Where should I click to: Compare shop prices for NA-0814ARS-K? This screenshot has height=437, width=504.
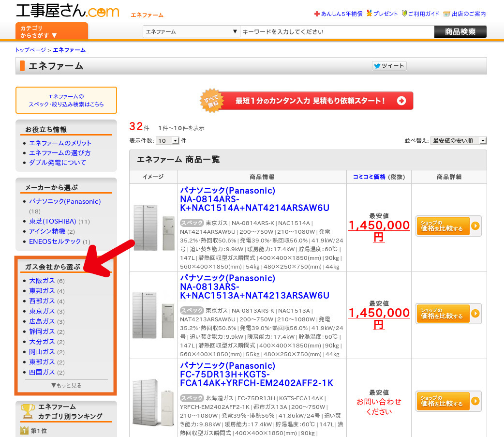click(x=448, y=226)
